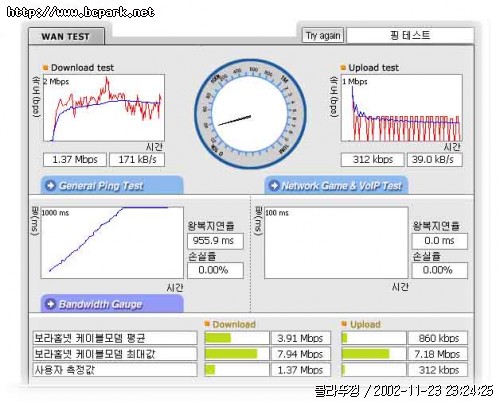Click the user 1.37 Mbps download progress bar

click(x=237, y=370)
